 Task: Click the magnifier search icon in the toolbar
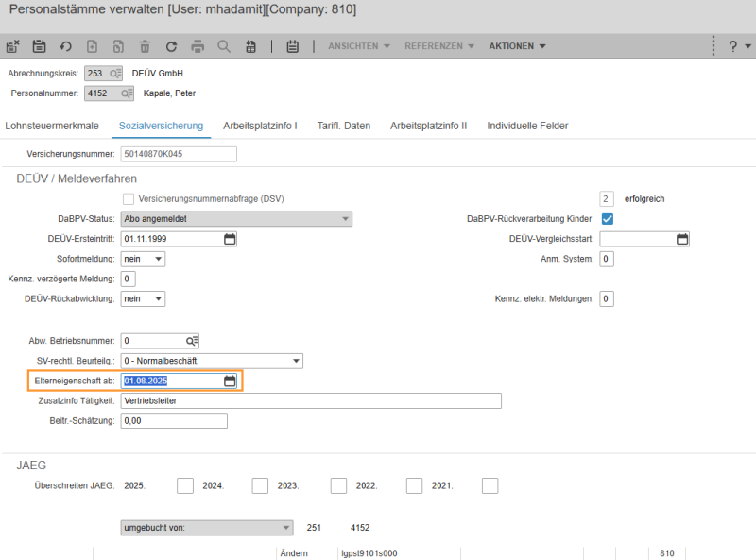[x=224, y=46]
